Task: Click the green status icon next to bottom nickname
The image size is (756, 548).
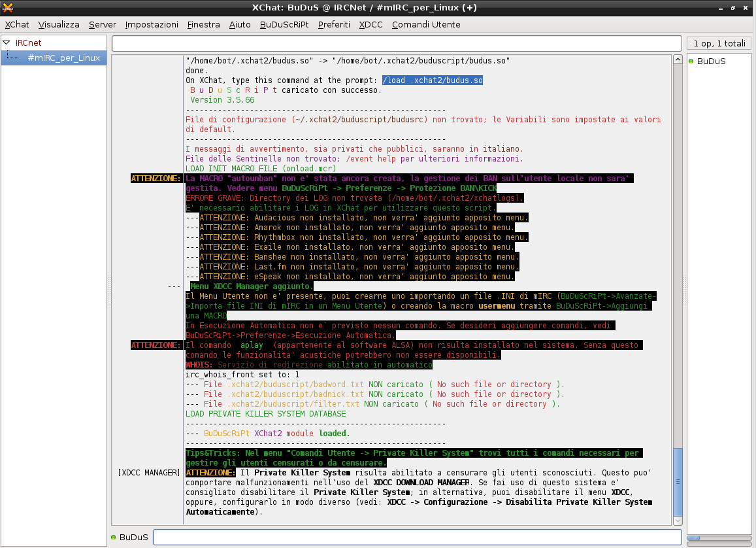Action: pos(114,537)
